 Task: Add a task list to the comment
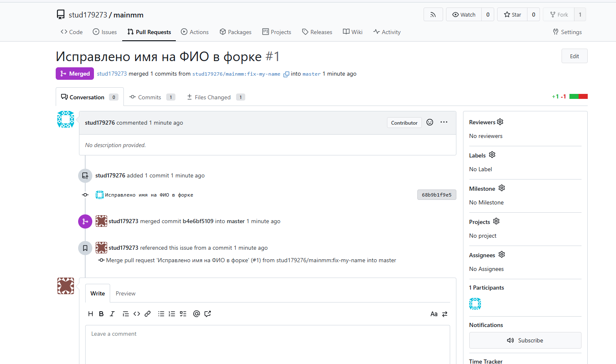(x=183, y=314)
